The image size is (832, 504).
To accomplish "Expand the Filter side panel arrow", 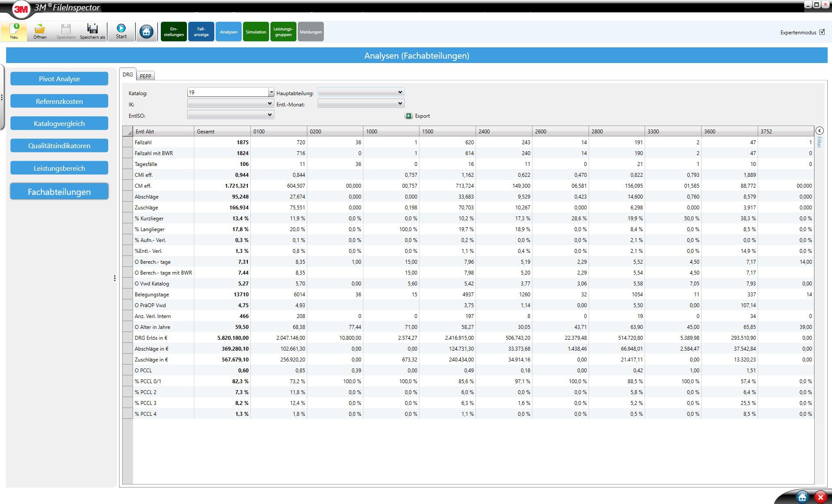I will coord(819,131).
